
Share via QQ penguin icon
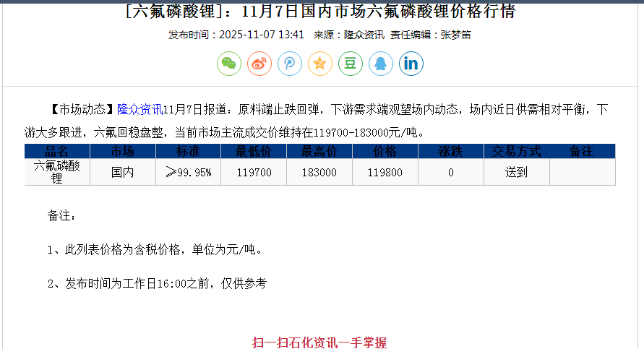(x=381, y=64)
